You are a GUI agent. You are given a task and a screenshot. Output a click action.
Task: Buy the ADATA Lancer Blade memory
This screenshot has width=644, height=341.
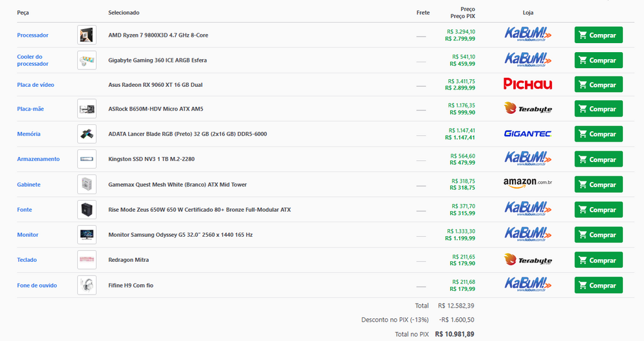598,134
